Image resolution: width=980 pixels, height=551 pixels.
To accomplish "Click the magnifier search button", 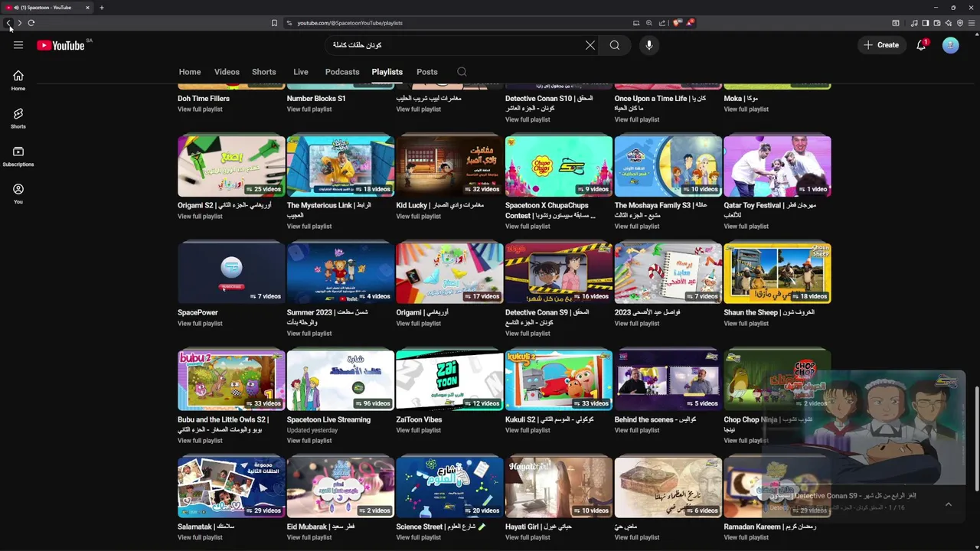I will (615, 45).
